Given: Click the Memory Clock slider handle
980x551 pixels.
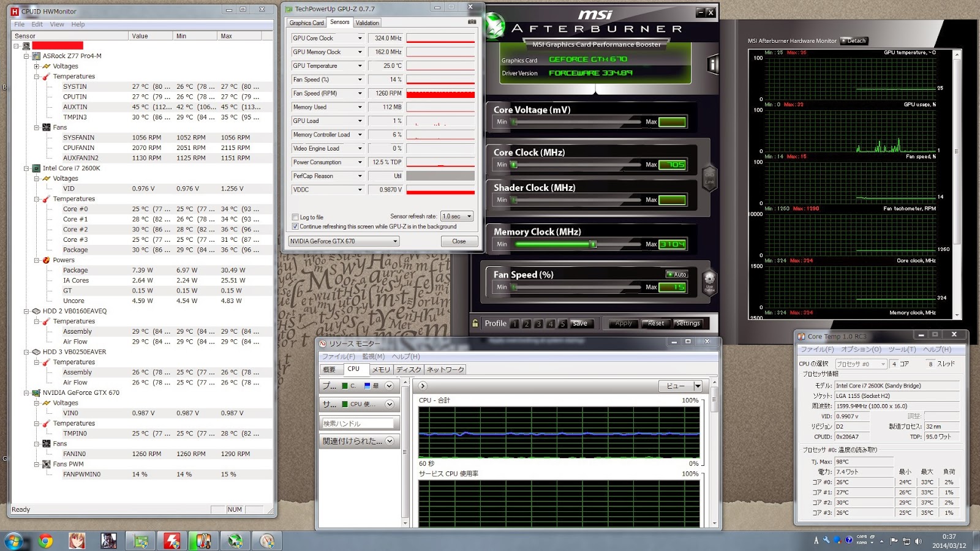Looking at the screenshot, I should [x=593, y=244].
